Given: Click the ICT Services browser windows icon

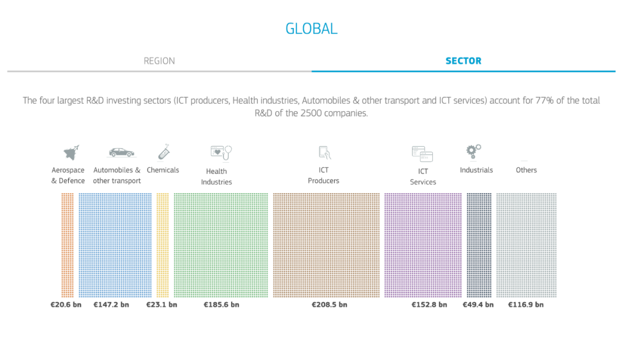Looking at the screenshot, I should point(422,153).
